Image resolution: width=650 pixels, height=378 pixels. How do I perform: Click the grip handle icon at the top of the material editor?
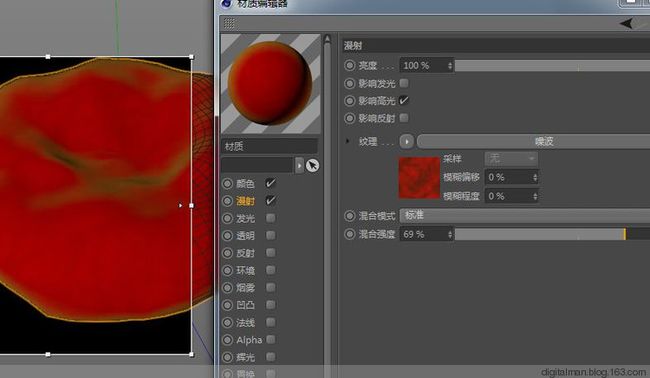coord(229,23)
